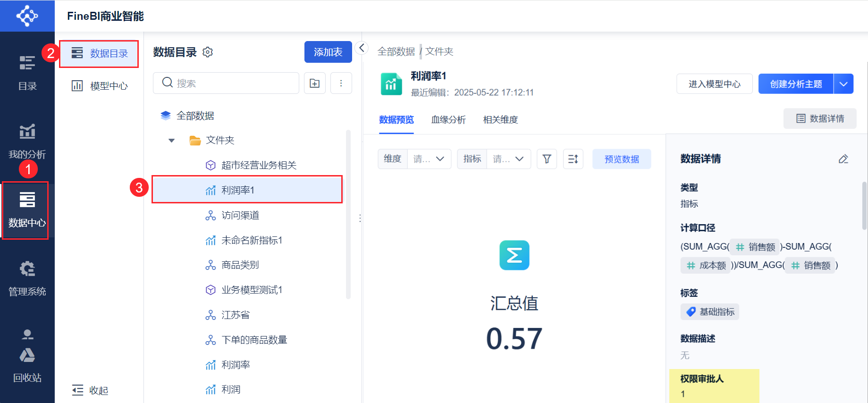
Task: Open the 数据目录 settings gear
Action: 208,52
